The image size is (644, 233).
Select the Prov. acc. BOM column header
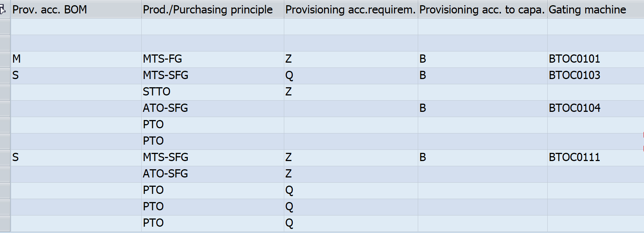pyautogui.click(x=76, y=10)
